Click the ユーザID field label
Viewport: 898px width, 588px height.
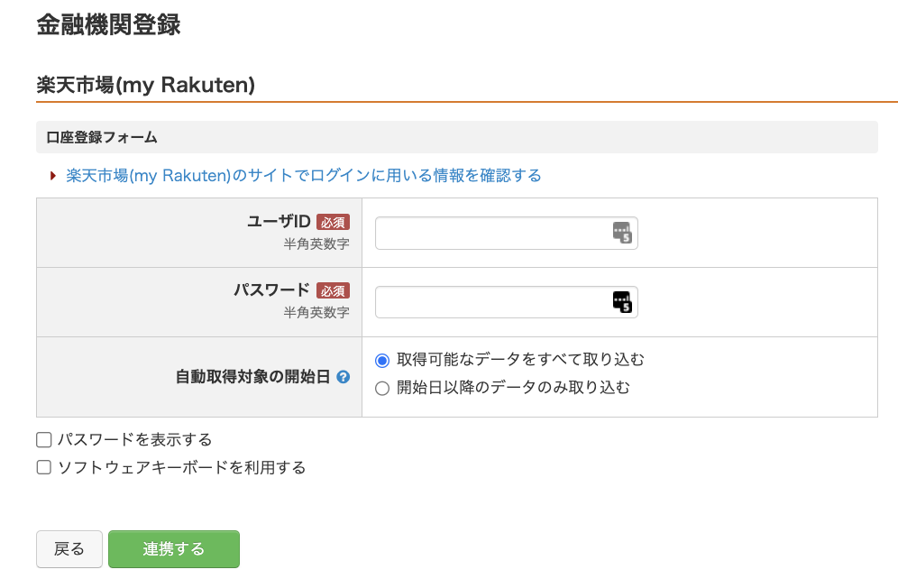[x=279, y=221]
